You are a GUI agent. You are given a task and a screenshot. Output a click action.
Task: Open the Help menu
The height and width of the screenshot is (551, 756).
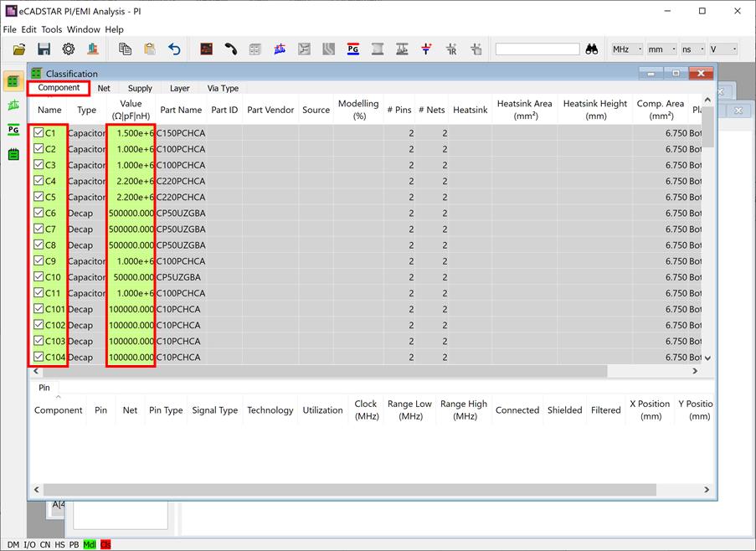click(114, 29)
